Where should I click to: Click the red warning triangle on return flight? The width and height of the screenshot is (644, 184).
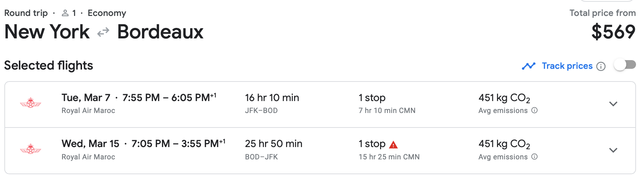click(x=394, y=145)
